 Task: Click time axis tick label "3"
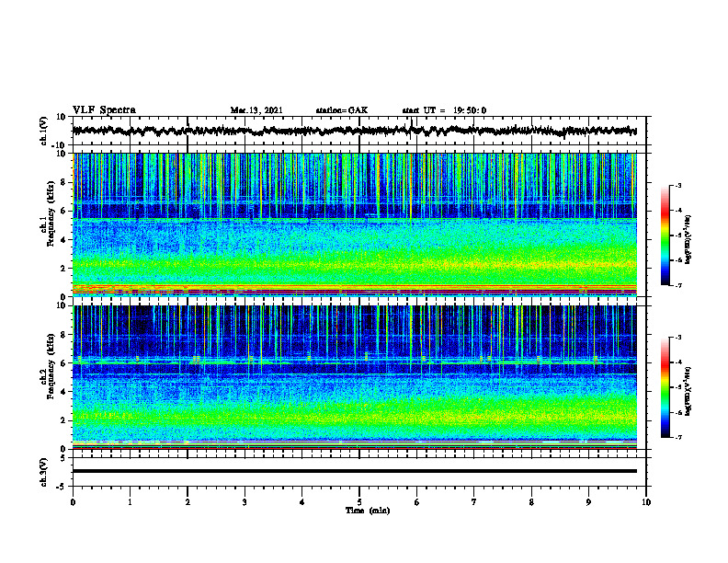coord(245,502)
